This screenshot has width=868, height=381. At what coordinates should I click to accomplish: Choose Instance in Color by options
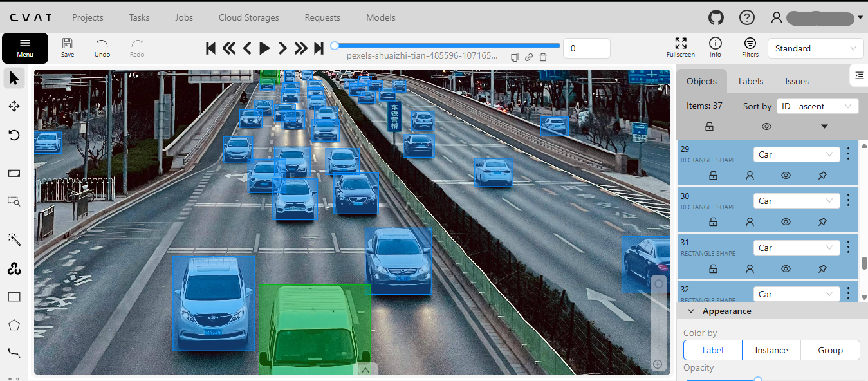point(771,350)
